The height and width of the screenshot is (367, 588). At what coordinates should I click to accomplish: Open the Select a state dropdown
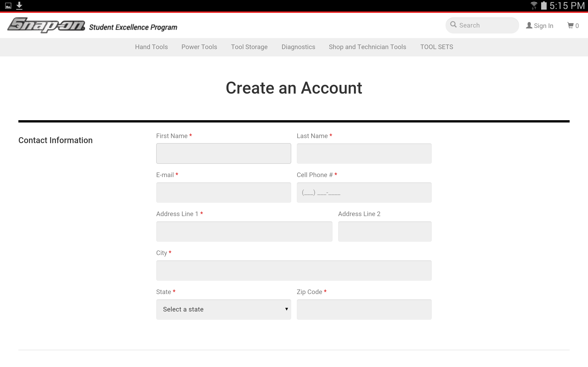[223, 309]
